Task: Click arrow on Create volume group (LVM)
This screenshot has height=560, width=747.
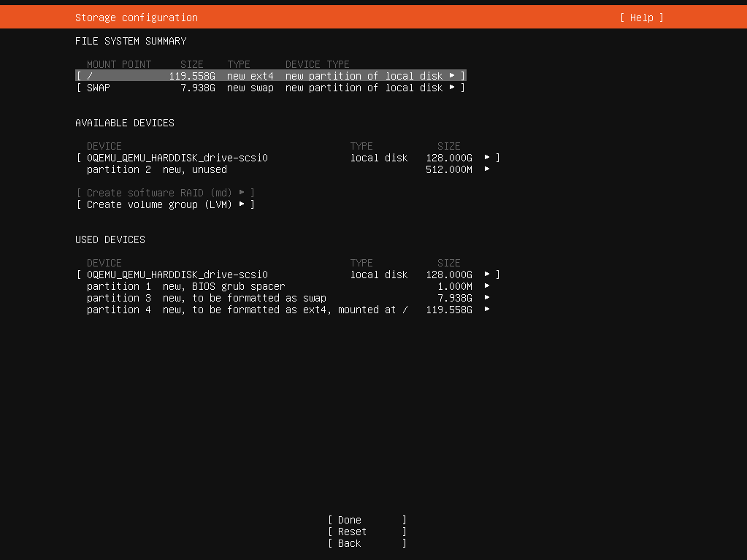Action: coord(242,204)
